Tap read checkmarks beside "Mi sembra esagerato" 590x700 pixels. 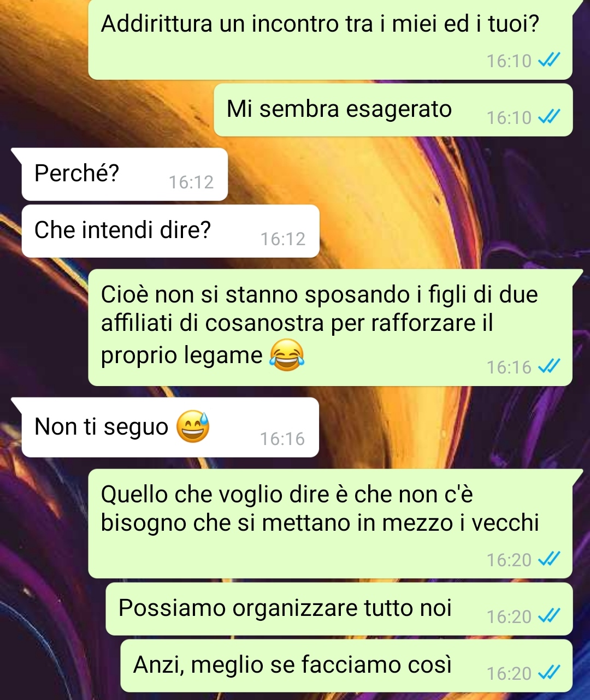(549, 116)
